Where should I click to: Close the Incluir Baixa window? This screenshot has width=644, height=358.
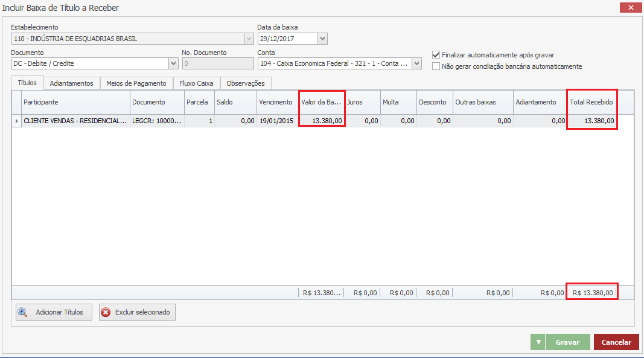630,8
